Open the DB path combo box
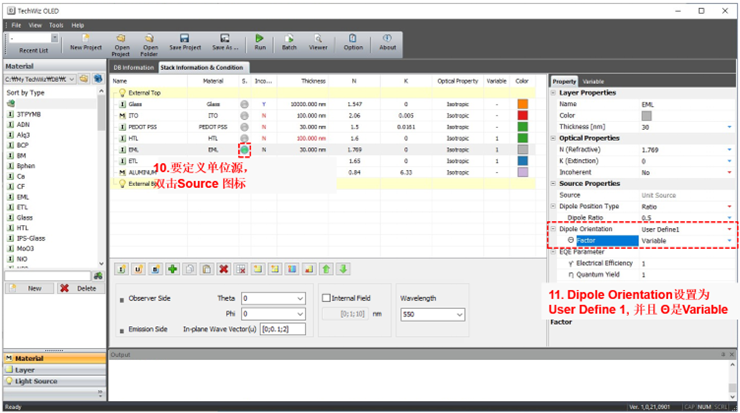Image resolution: width=740 pixels, height=413 pixels. 40,79
